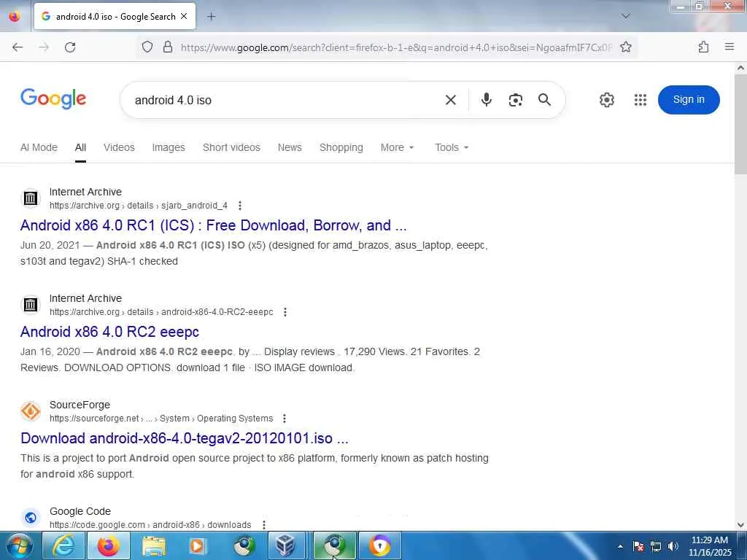The image size is (747, 560).
Task: Open a new tab with plus button
Action: click(211, 17)
